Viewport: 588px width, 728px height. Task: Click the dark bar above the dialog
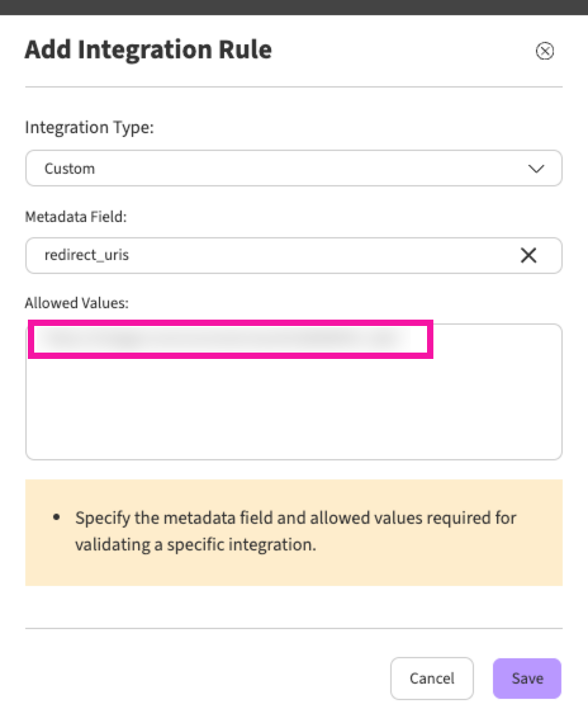294,8
